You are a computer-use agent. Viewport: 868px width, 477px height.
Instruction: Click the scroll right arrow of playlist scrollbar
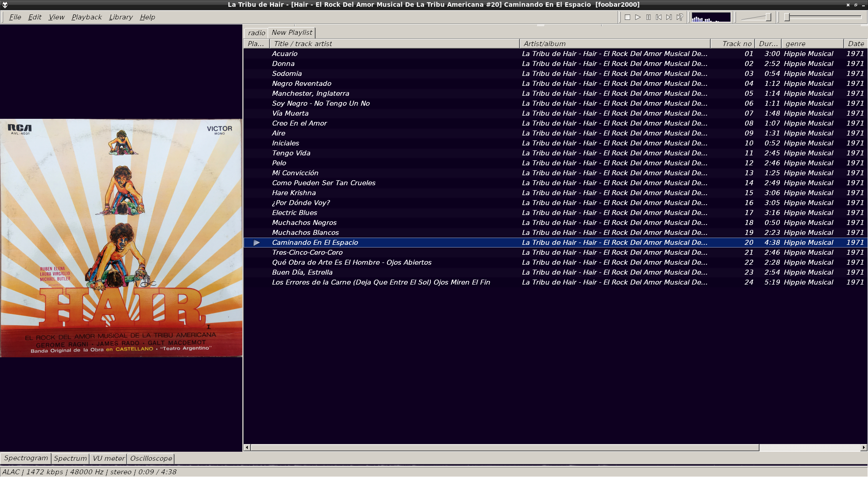863,448
